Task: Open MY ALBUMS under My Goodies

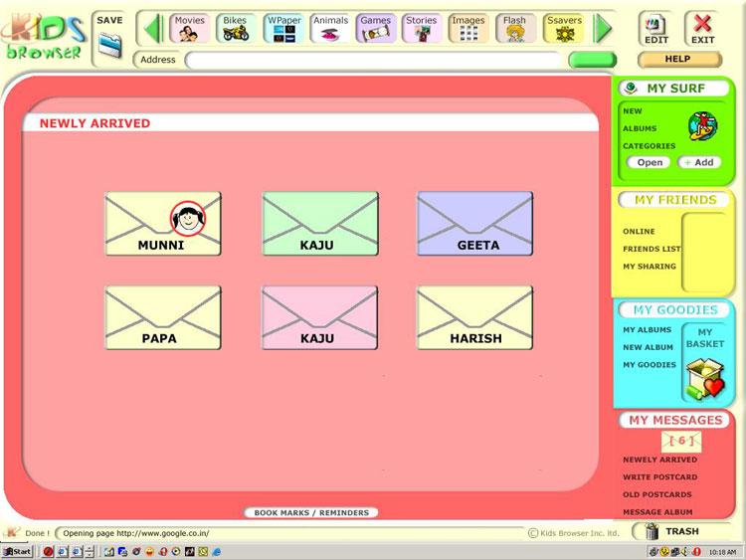Action: [x=648, y=329]
